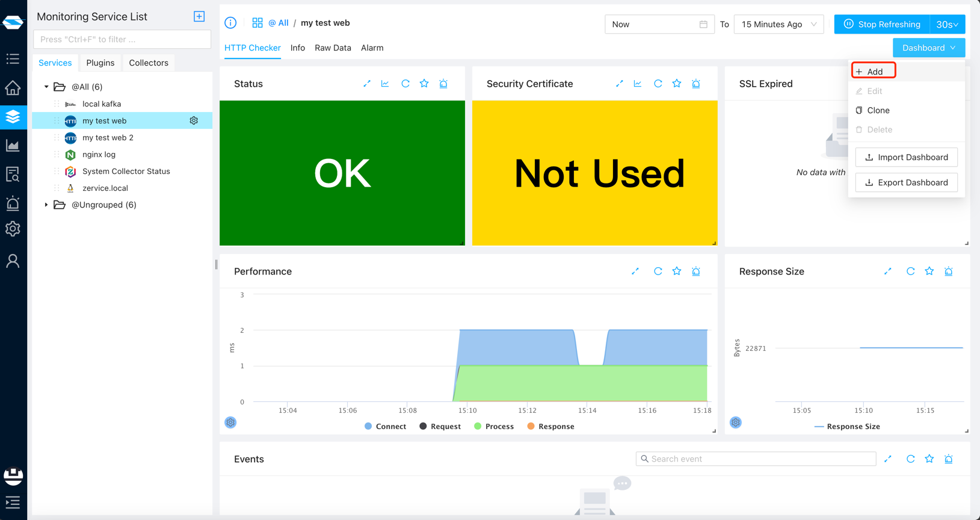The height and width of the screenshot is (520, 980).
Task: Expand the @Ungrouped folder
Action: coord(46,205)
